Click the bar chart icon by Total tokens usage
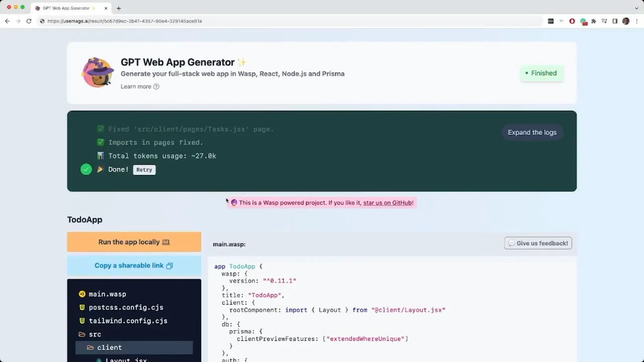 click(x=101, y=156)
